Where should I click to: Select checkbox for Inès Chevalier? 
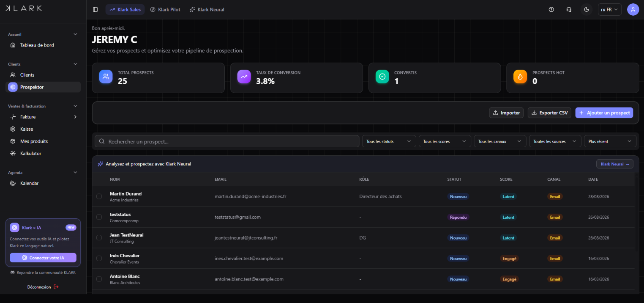pos(99,259)
